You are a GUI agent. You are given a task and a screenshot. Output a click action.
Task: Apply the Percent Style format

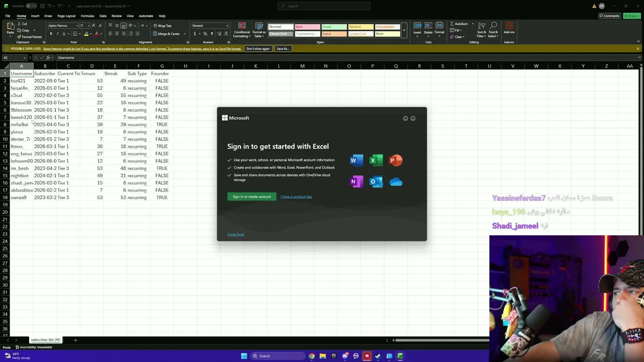click(205, 34)
